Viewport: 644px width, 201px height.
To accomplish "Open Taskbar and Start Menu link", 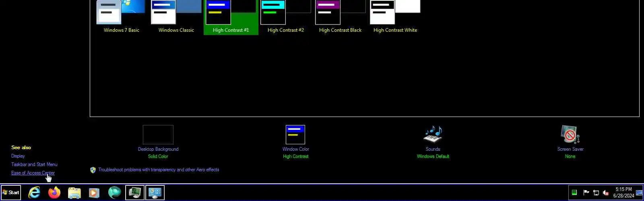I will pos(34,164).
